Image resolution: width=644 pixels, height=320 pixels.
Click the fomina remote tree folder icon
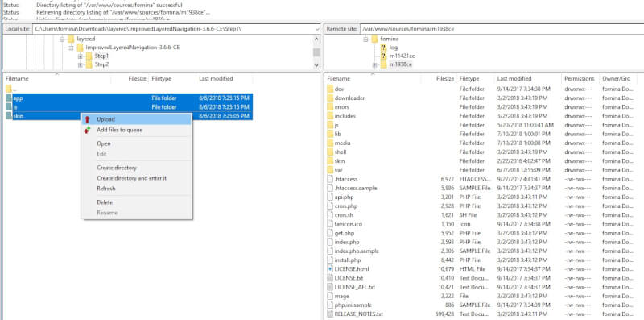coord(374,39)
